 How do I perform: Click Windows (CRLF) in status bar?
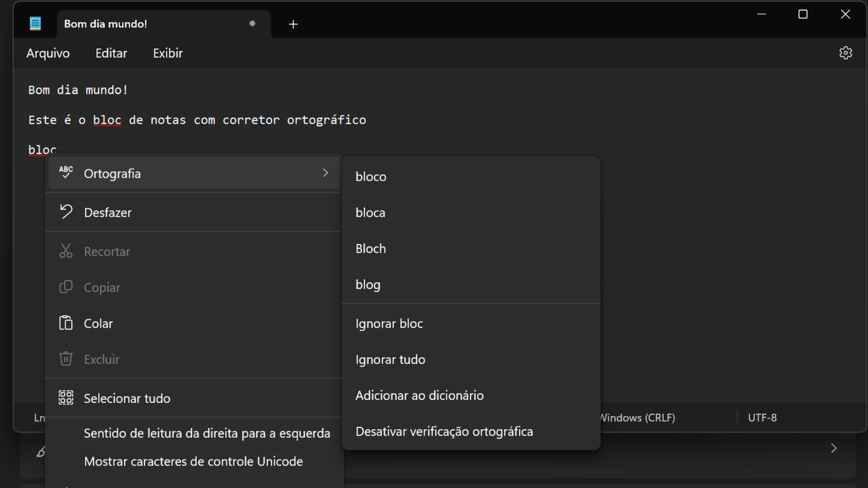point(638,418)
